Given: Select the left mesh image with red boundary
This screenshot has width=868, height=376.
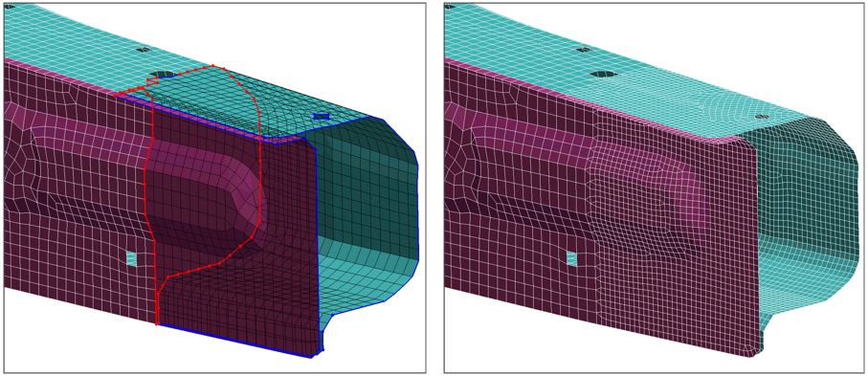Looking at the screenshot, I should [214, 188].
